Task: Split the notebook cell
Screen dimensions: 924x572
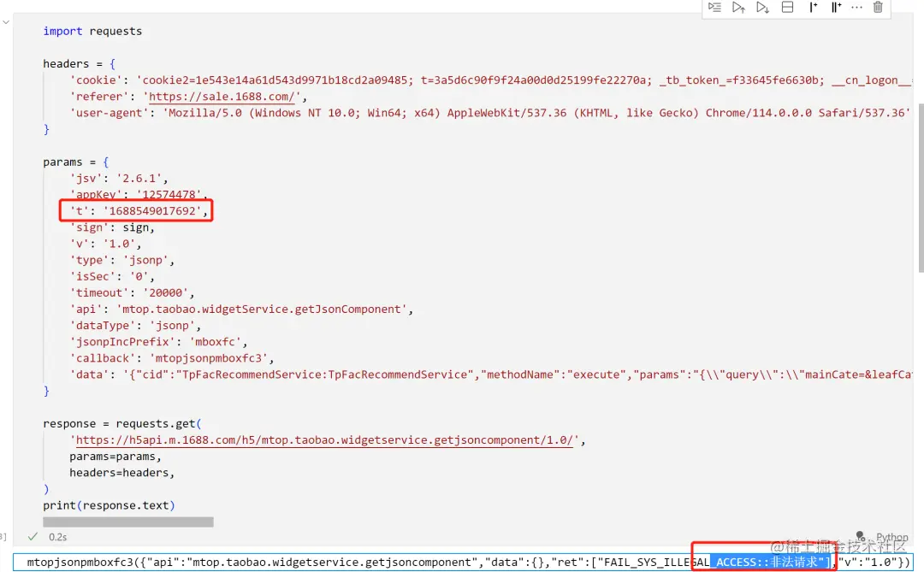Action: coord(787,8)
